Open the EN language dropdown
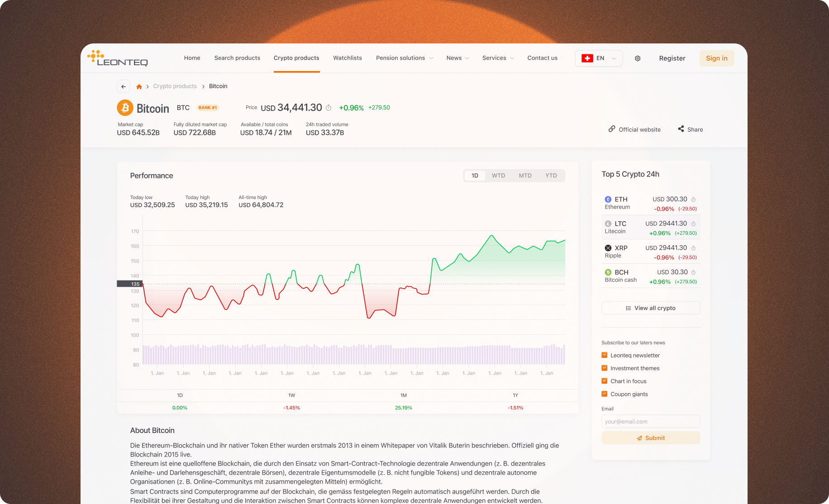829x504 pixels. [x=598, y=58]
